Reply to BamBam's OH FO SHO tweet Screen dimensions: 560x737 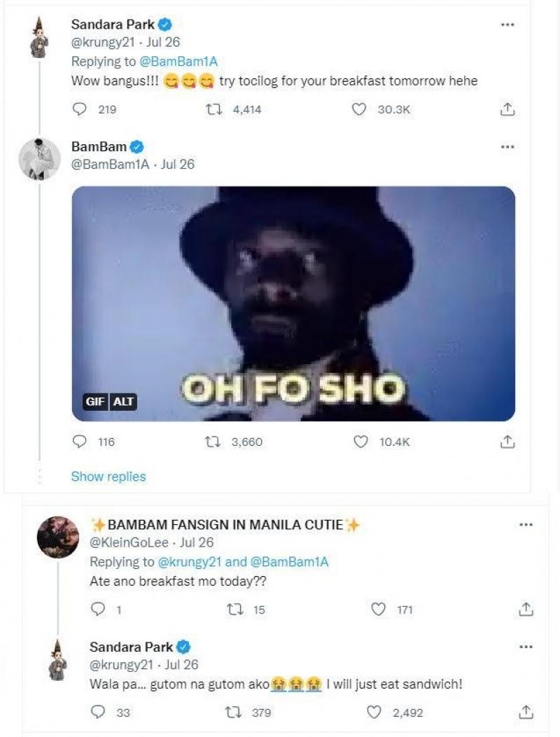(x=81, y=442)
